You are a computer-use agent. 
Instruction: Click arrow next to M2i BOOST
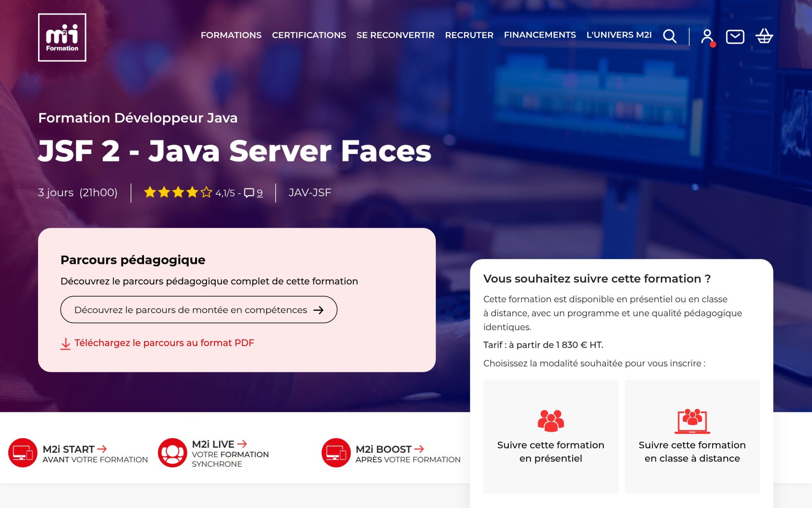419,449
